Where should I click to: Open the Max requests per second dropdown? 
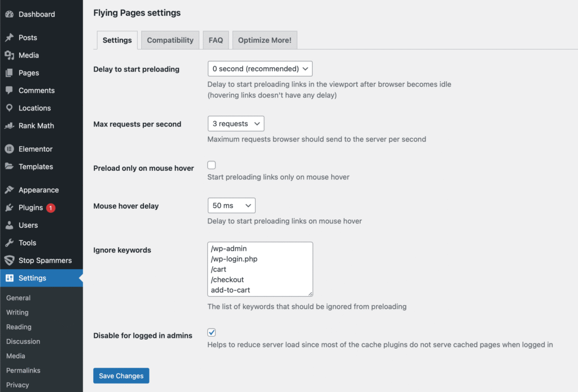(x=236, y=124)
